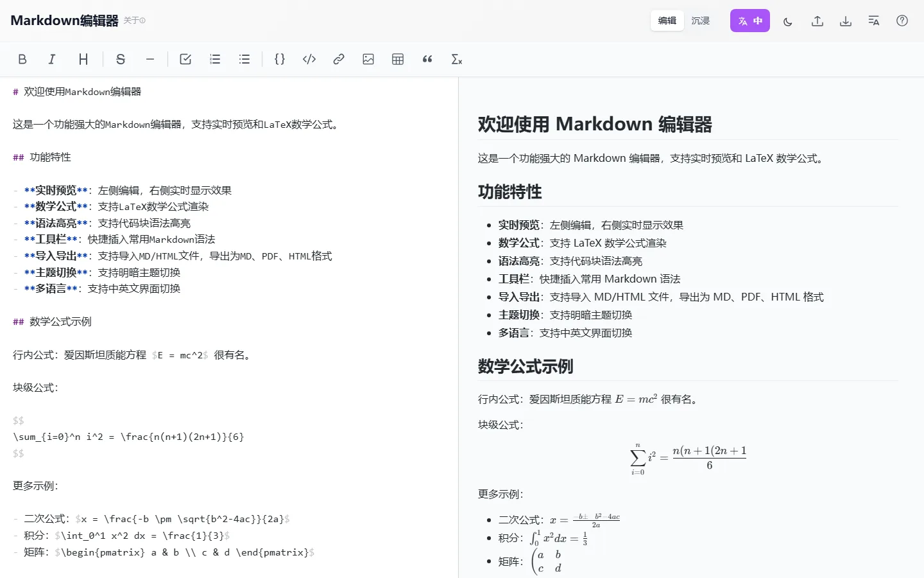
Task: Click the editor line starting with **导入导出**
Action: (173, 256)
